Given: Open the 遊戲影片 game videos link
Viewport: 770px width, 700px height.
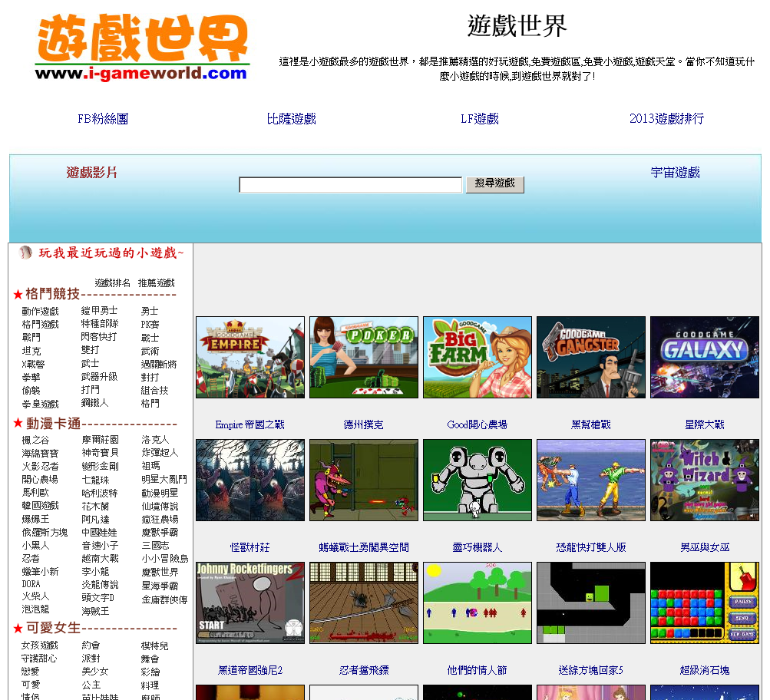Looking at the screenshot, I should [91, 172].
